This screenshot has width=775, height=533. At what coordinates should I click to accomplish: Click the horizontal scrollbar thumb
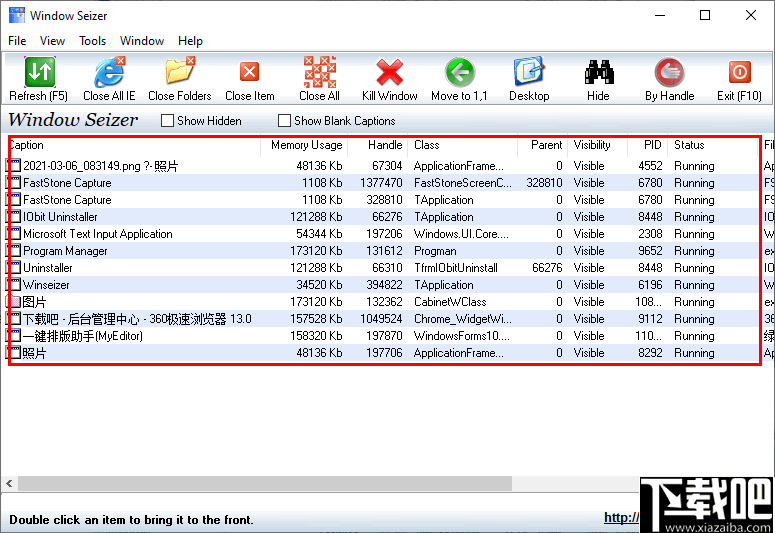tap(265, 483)
